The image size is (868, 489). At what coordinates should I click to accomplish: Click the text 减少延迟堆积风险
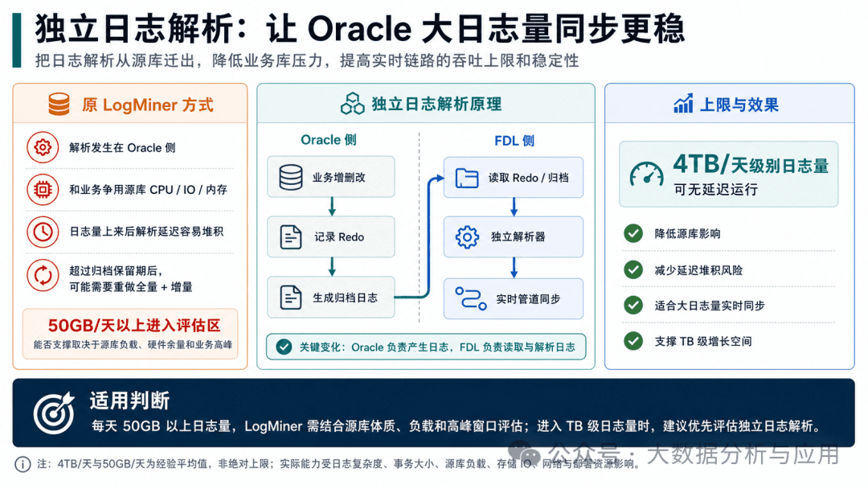tap(698, 270)
